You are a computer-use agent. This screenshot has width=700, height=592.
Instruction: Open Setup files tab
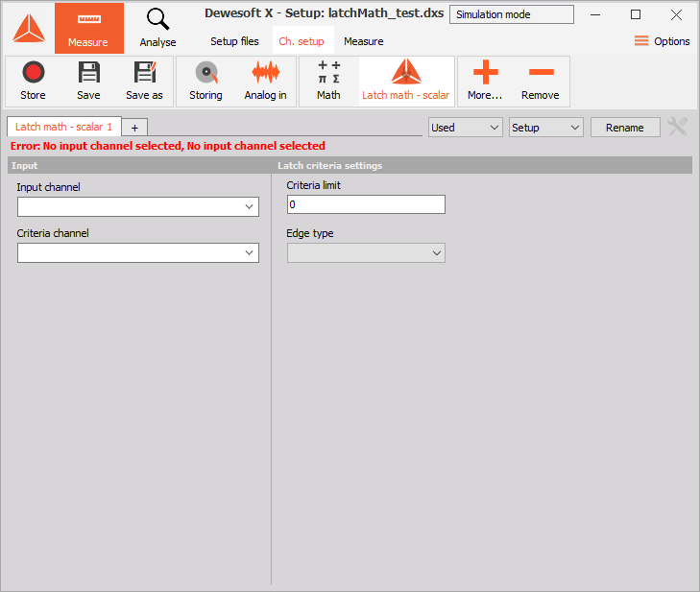(x=234, y=41)
